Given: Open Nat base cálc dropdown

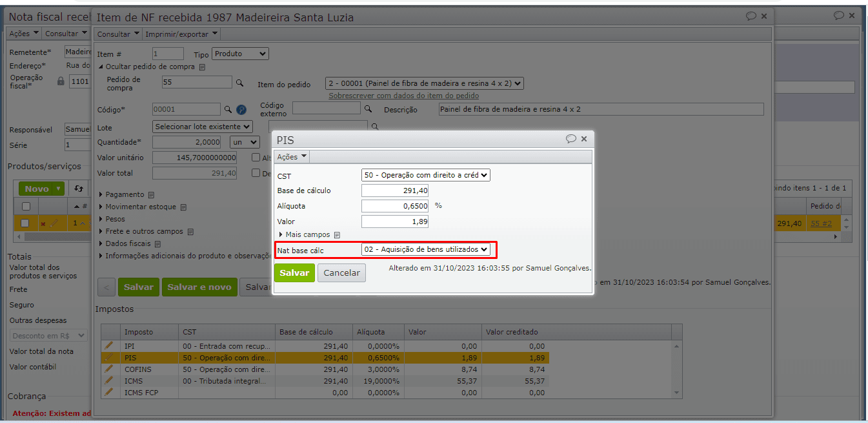Looking at the screenshot, I should 426,249.
